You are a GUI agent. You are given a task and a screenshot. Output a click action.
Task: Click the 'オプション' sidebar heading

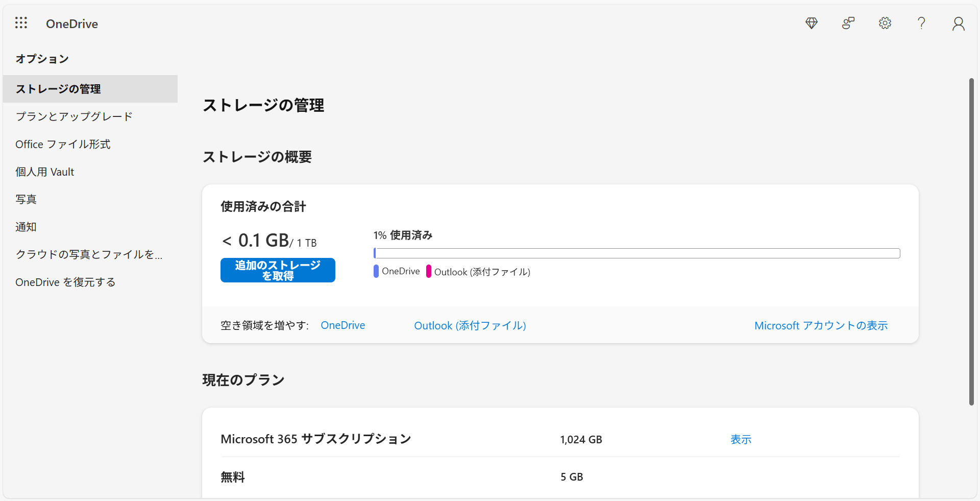42,59
